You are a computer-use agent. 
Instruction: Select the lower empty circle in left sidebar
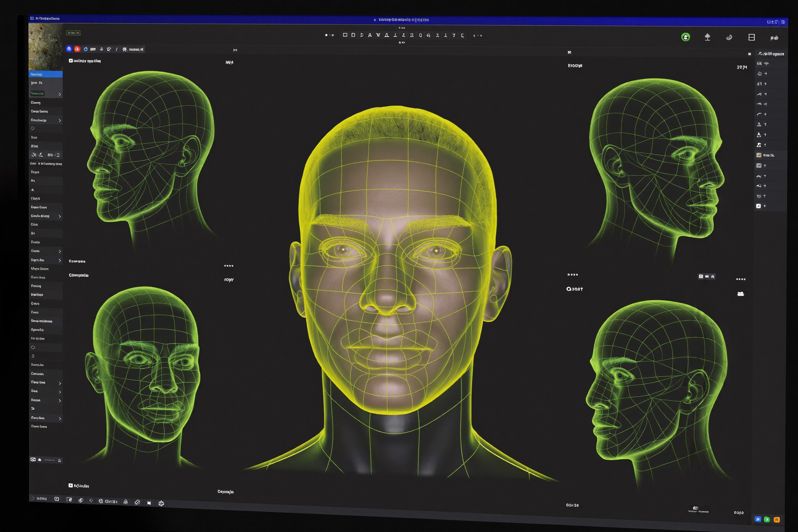(x=33, y=347)
